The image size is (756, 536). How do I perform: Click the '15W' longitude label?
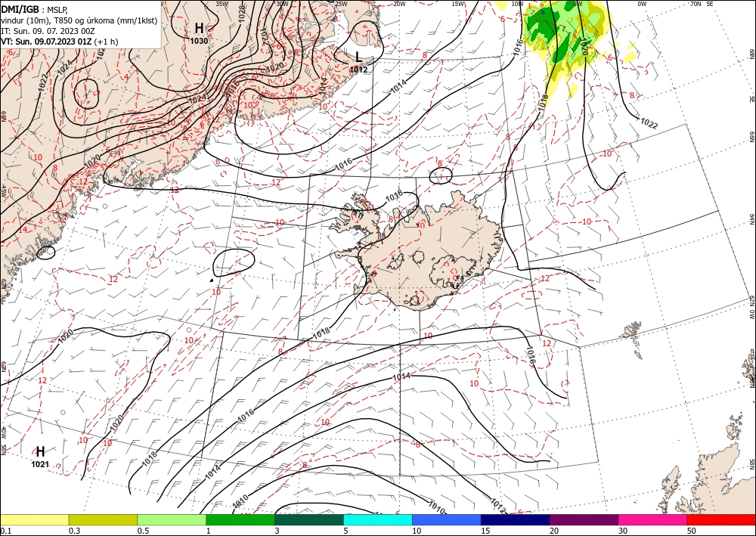tap(458, 3)
